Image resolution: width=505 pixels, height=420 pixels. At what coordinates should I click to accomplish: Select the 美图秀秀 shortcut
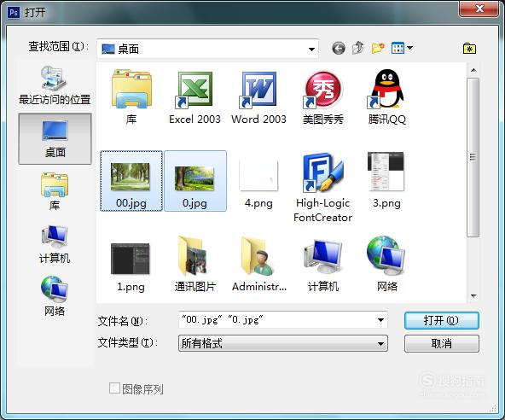tap(323, 97)
